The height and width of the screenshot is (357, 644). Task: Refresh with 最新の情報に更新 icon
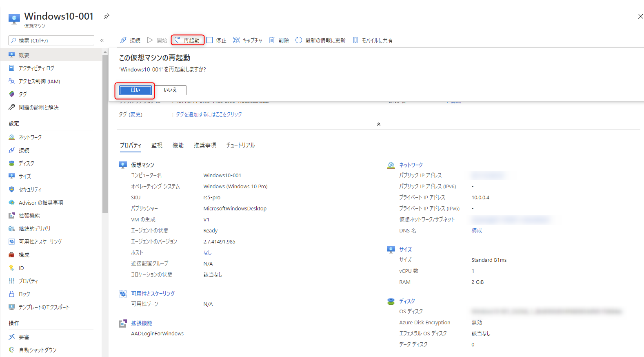(x=299, y=40)
